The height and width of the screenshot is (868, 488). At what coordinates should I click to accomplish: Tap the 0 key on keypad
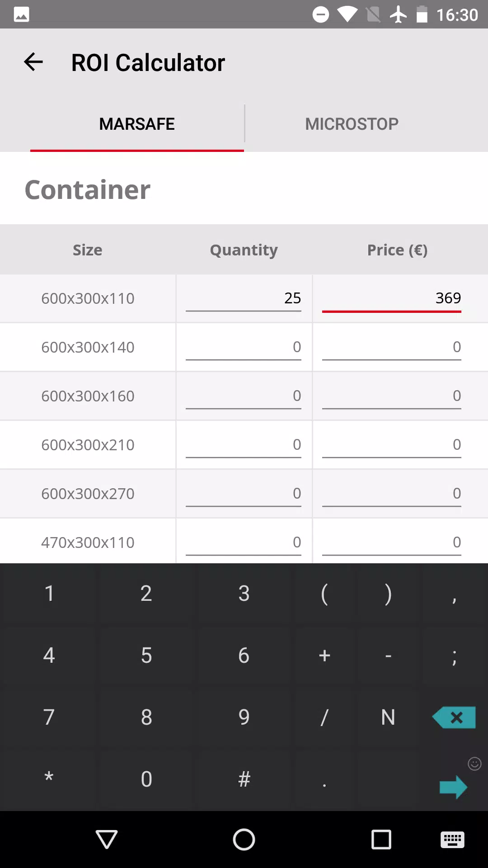146,779
